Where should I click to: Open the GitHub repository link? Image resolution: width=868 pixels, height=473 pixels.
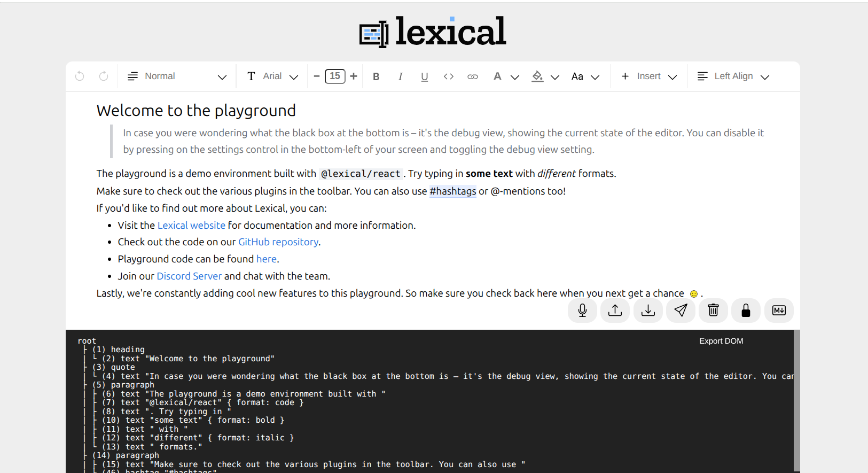click(x=278, y=242)
